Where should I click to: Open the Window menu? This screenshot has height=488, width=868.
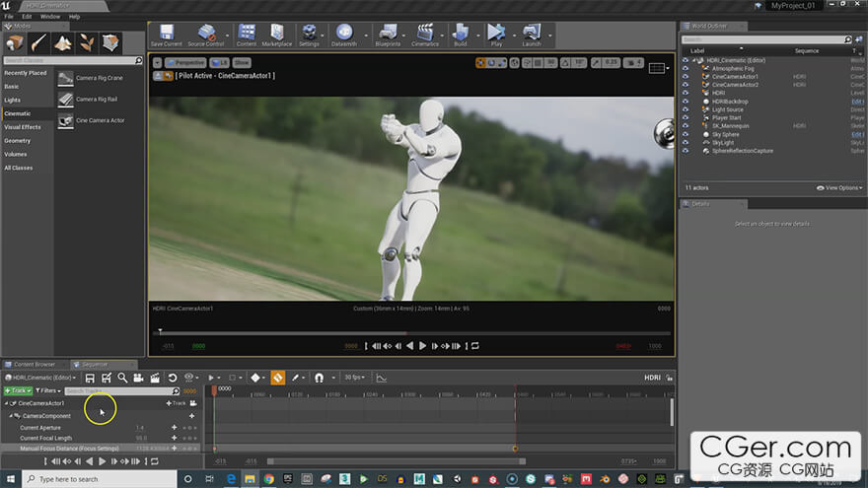pos(50,17)
